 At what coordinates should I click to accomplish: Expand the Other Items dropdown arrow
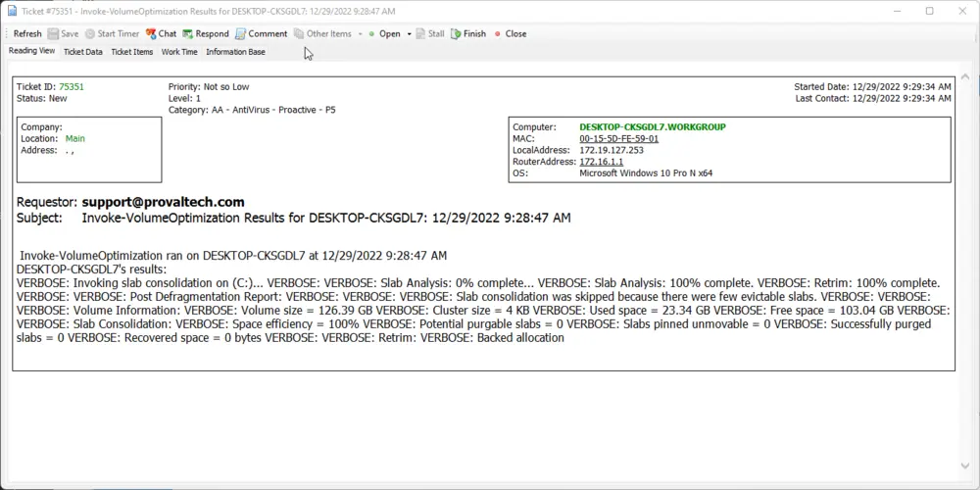360,33
